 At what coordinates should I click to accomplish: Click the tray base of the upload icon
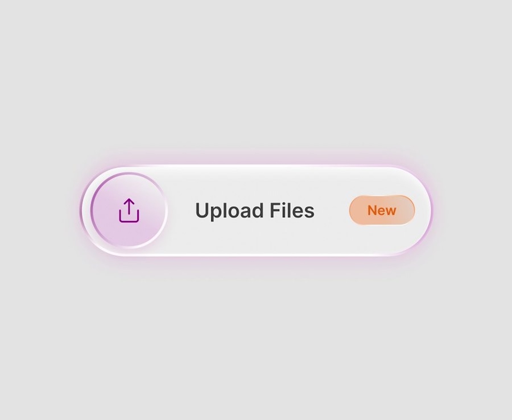[x=129, y=217]
